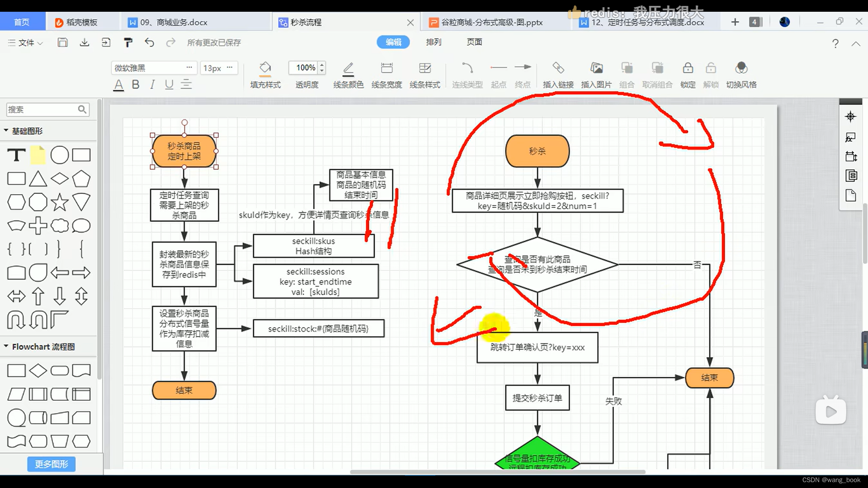Click the export file icon

coord(106,42)
